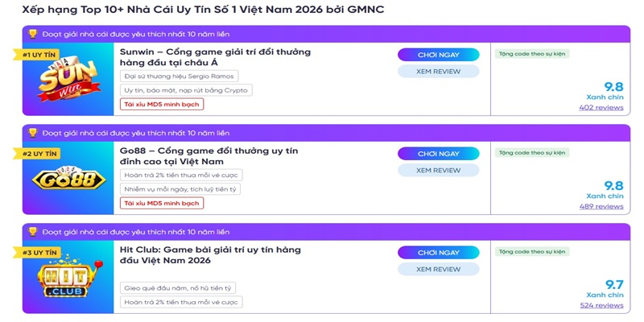The height and width of the screenshot is (322, 644).
Task: Click CHƠI NGAY button for Sunwin
Action: pos(438,55)
